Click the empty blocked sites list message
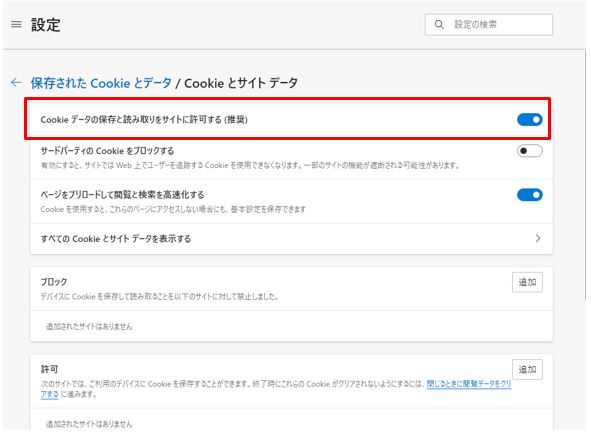This screenshot has height=434, width=591. pos(89,327)
